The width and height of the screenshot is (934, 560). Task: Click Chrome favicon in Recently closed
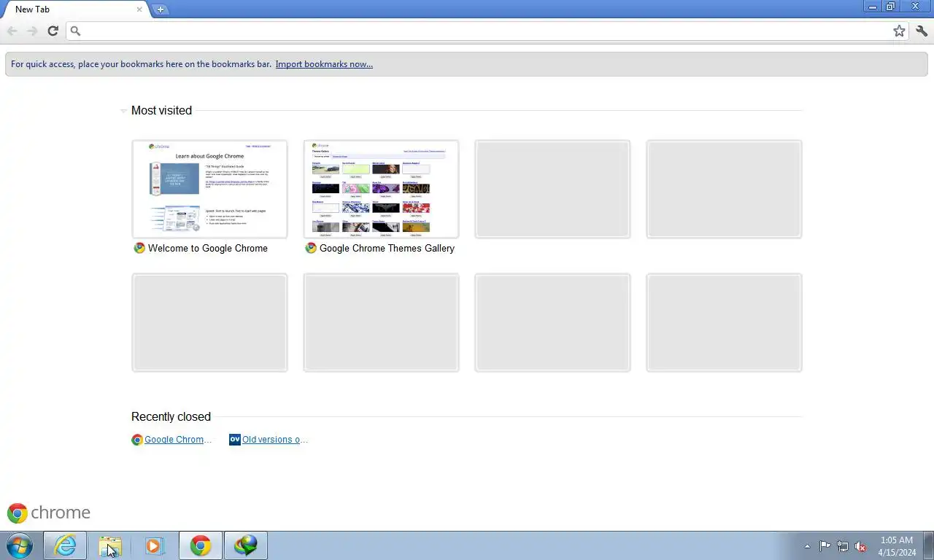[136, 440]
